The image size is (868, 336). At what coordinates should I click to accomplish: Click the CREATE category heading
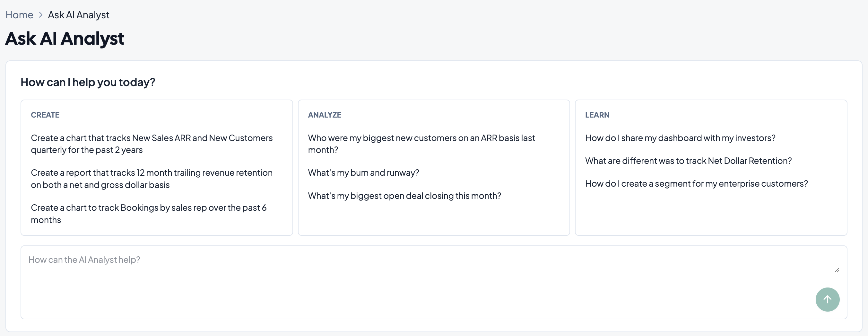point(45,115)
